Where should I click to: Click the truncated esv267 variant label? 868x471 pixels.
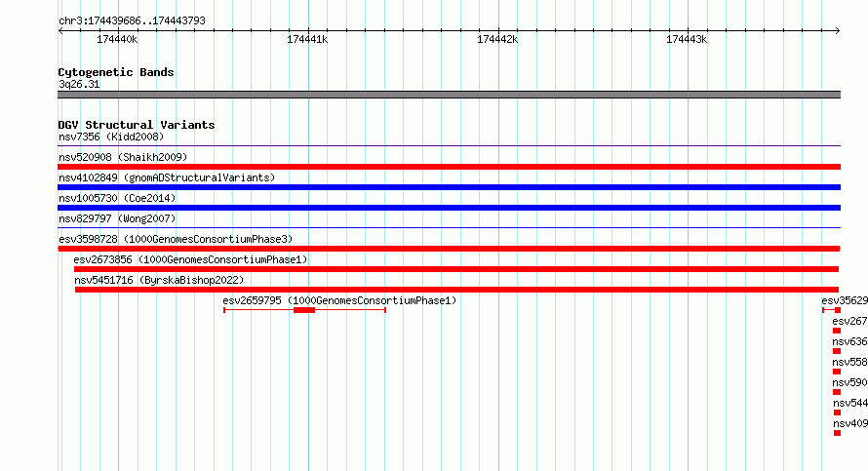[849, 321]
